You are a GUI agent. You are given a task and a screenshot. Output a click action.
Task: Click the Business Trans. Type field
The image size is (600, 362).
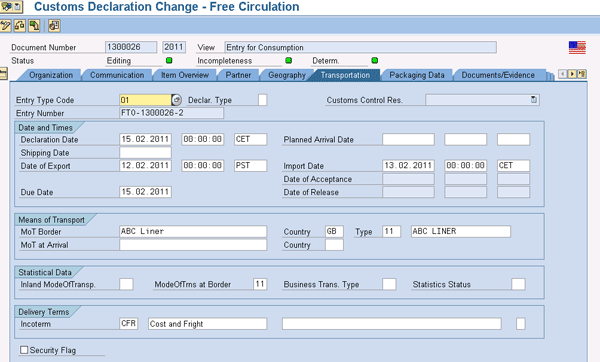(389, 284)
